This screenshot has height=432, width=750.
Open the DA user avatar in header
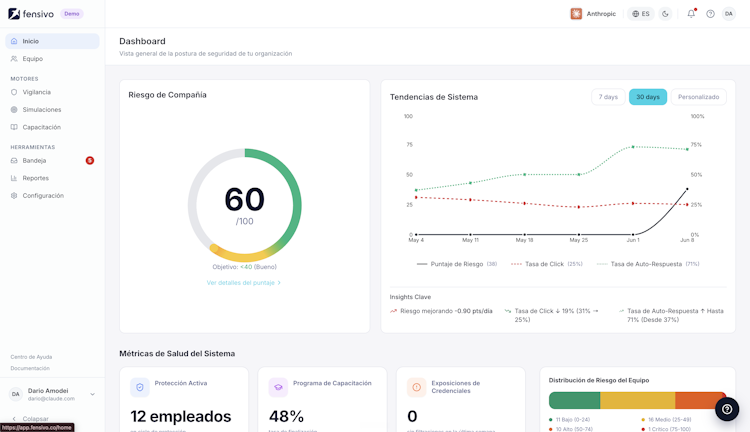click(728, 14)
